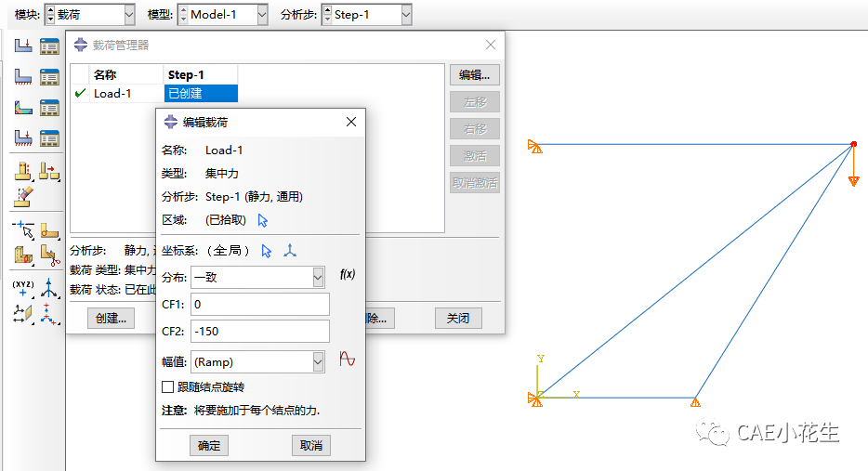Screen dimensions: 868x471
Task: Select the Create Datum CSYS tool
Action: click(49, 313)
